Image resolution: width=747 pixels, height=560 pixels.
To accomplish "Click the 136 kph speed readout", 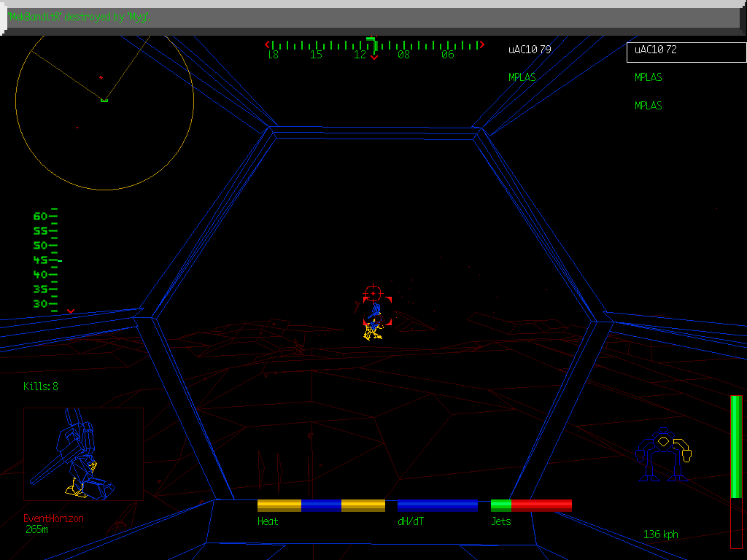I will (660, 534).
